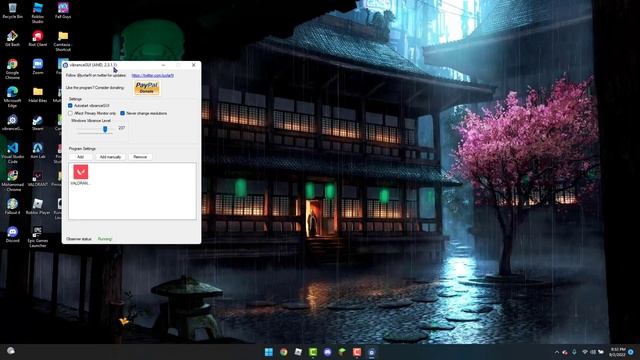Screen dimensions: 640x360
Task: Open the Discord desktop icon
Action: pyautogui.click(x=12, y=234)
